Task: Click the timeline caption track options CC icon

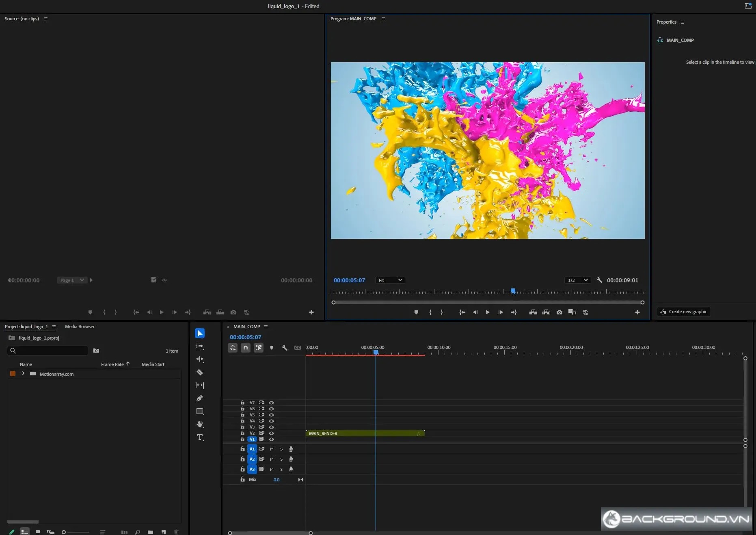Action: [x=298, y=348]
